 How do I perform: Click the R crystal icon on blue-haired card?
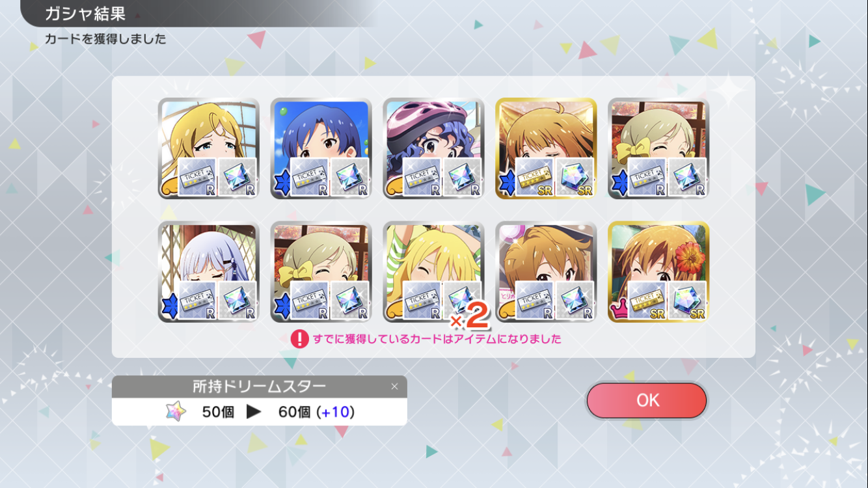(349, 177)
